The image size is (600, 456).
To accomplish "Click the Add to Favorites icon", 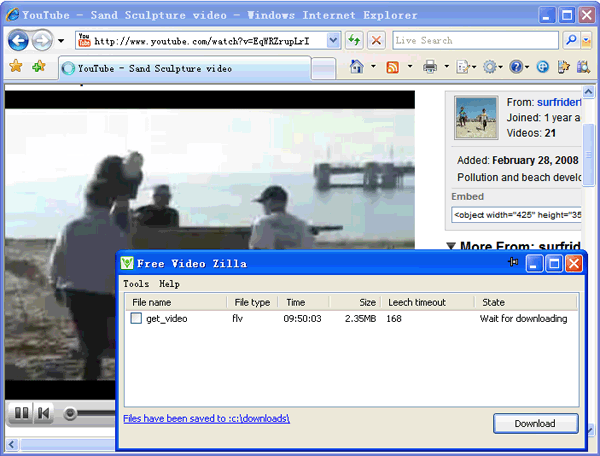I will click(38, 67).
